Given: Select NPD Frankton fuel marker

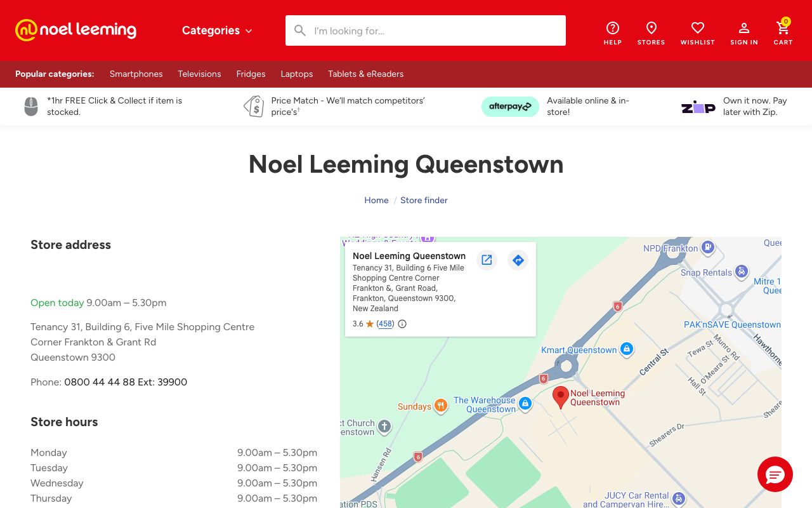Looking at the screenshot, I should (x=709, y=248).
